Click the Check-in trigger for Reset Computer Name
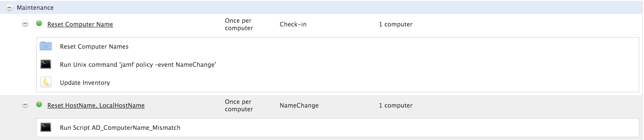Viewport: 644px width, 140px height. pyautogui.click(x=293, y=24)
